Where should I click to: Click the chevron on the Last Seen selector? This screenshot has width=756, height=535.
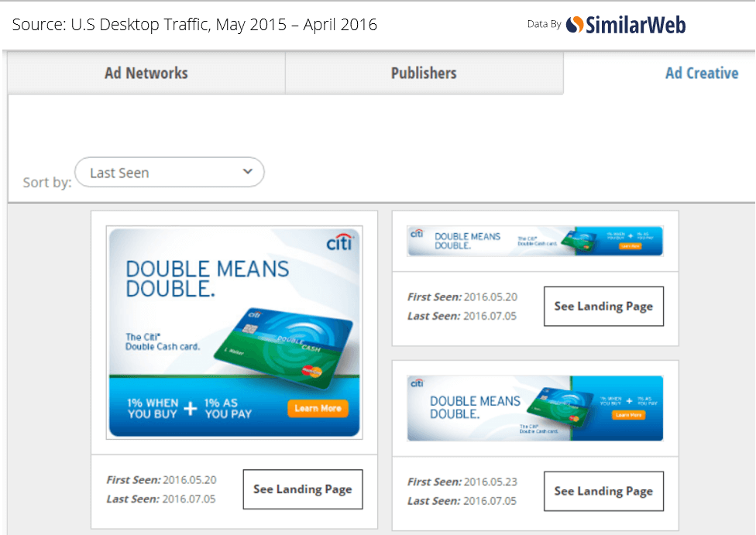tap(247, 172)
